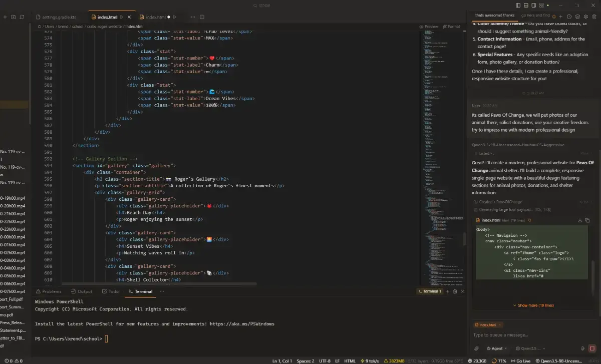Switch to 'thats awesome! thanks' chat tab
This screenshot has height=364, width=601.
(494, 16)
